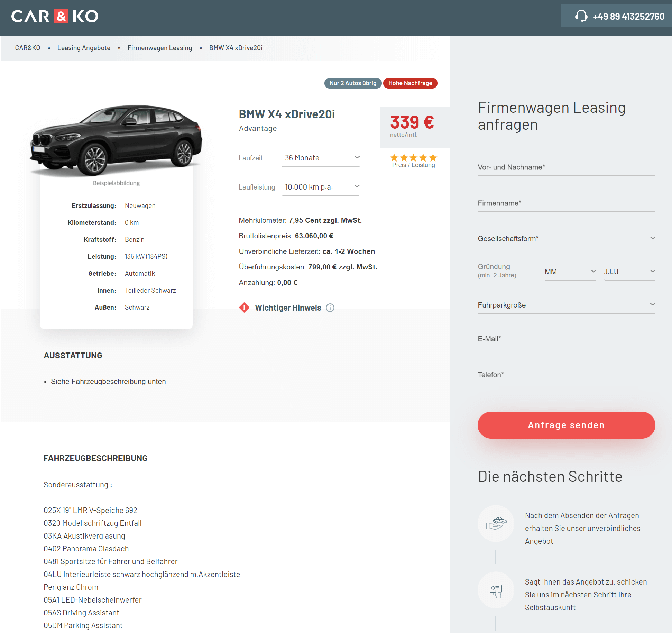This screenshot has width=672, height=633.
Task: Go to Leasing Angebote breadcrumb
Action: click(x=84, y=48)
